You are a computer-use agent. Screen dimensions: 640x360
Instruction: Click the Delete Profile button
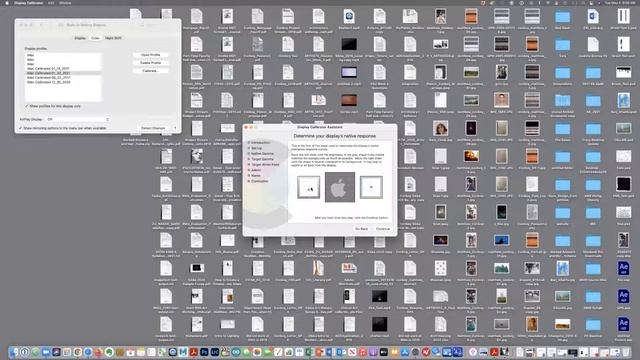click(150, 63)
